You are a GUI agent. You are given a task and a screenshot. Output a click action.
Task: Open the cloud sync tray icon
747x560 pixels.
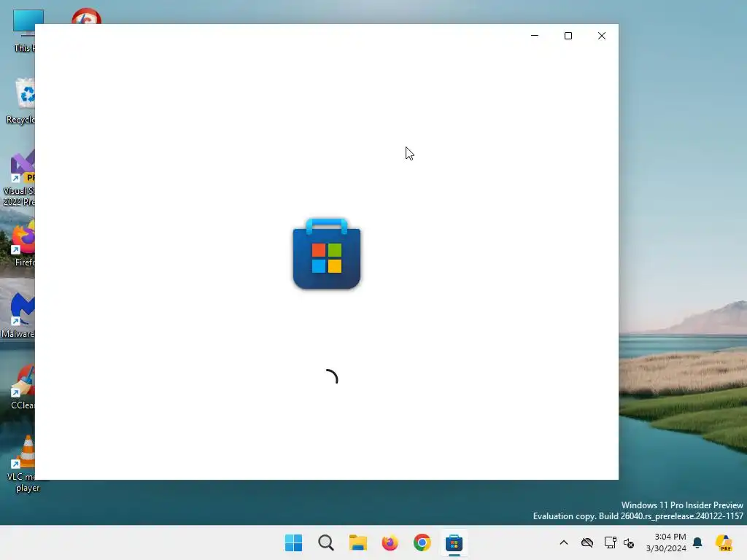587,542
